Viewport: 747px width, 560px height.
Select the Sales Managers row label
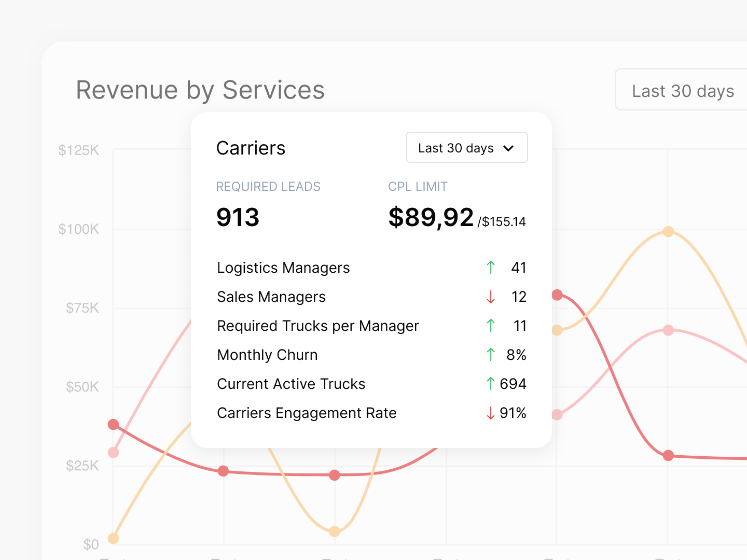pos(271,297)
